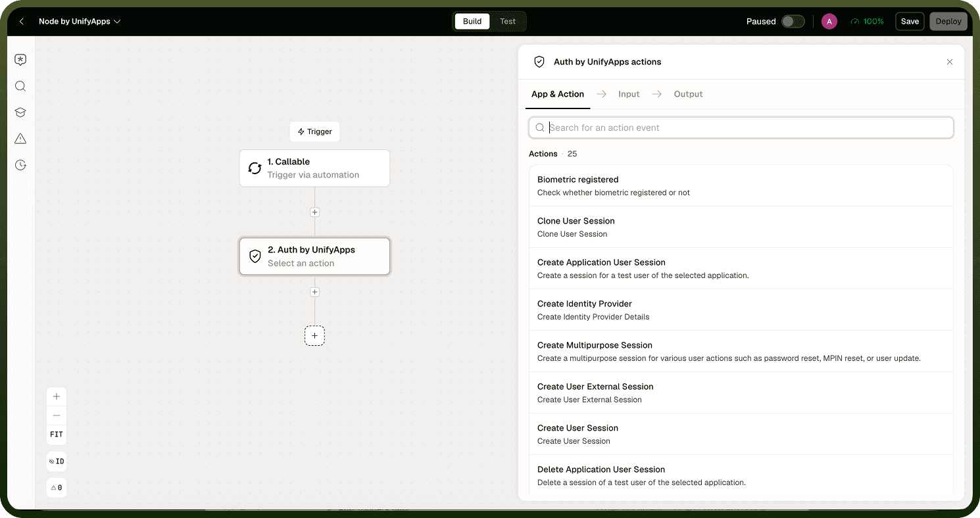This screenshot has width=980, height=518.
Task: Click the Trigger label button on canvas
Action: pyautogui.click(x=315, y=131)
